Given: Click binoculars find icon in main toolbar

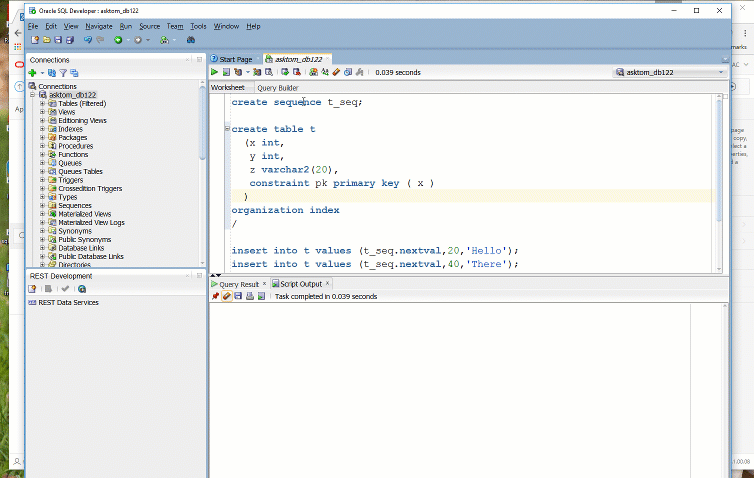Looking at the screenshot, I should (191, 40).
